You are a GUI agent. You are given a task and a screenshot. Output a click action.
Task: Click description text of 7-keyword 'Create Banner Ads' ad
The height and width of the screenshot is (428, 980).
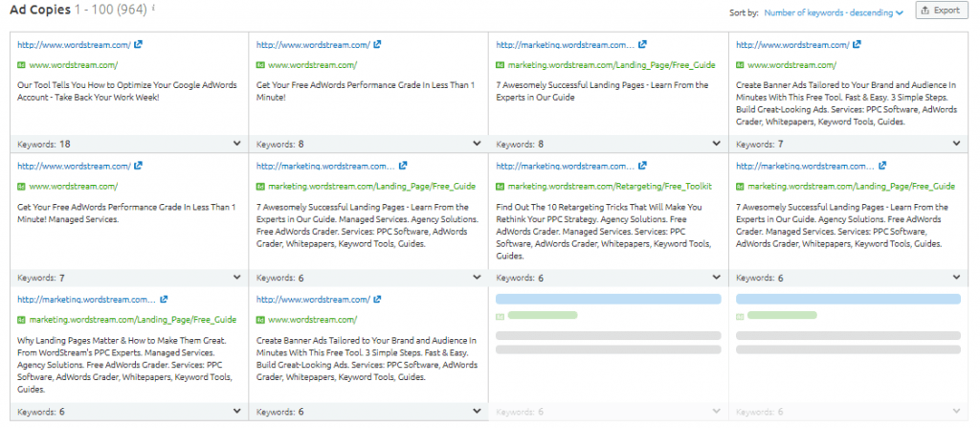[x=846, y=103]
